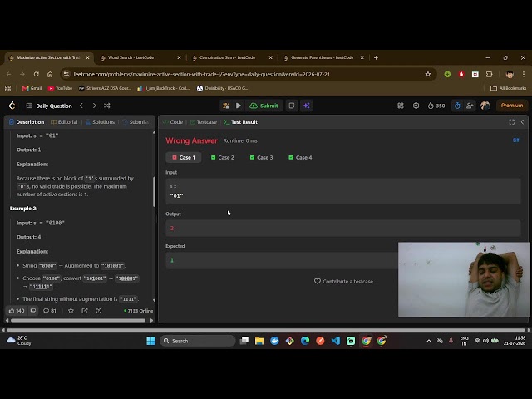Open a new browser tab
Viewport: 532px width, 399px height.
pos(376,57)
